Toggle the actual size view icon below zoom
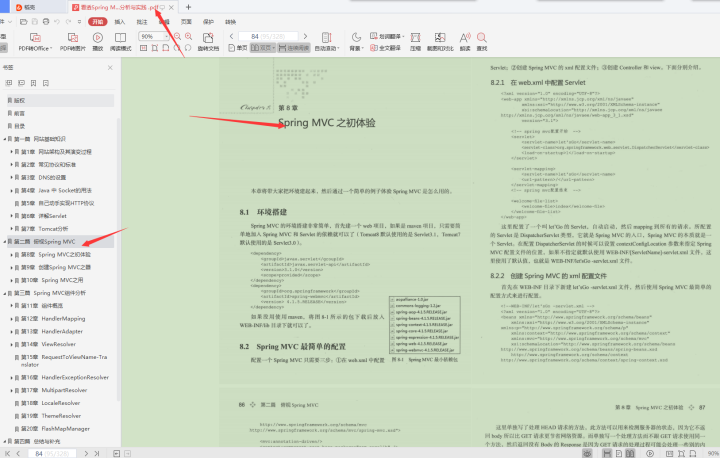Image resolution: width=720 pixels, height=458 pixels. pos(144,48)
